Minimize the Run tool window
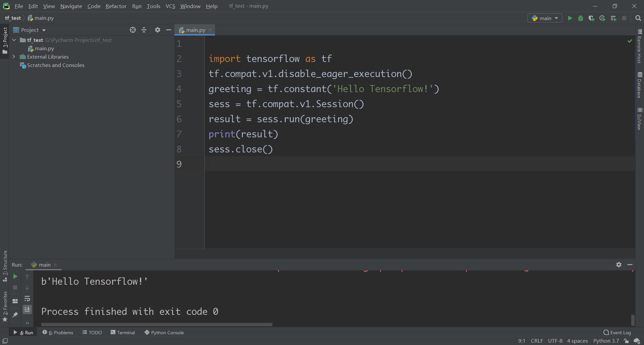644x345 pixels. pyautogui.click(x=630, y=265)
